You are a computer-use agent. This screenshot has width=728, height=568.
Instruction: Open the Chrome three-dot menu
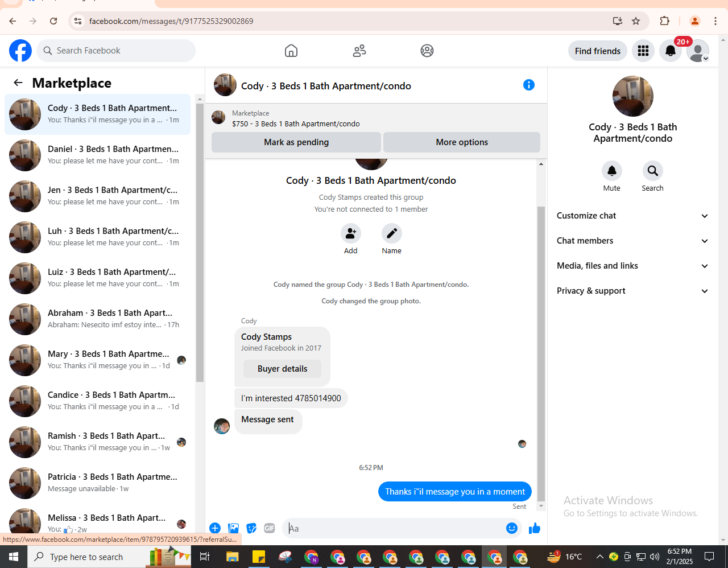(715, 21)
